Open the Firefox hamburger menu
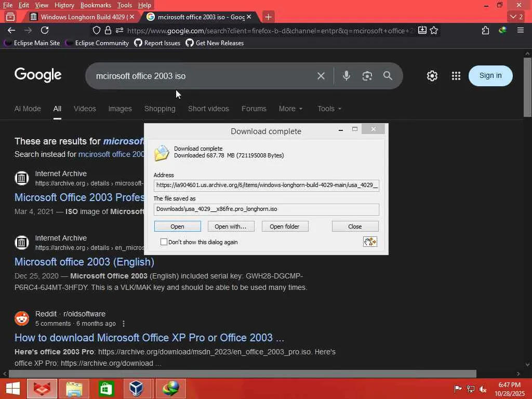This screenshot has width=532, height=399. [x=521, y=30]
